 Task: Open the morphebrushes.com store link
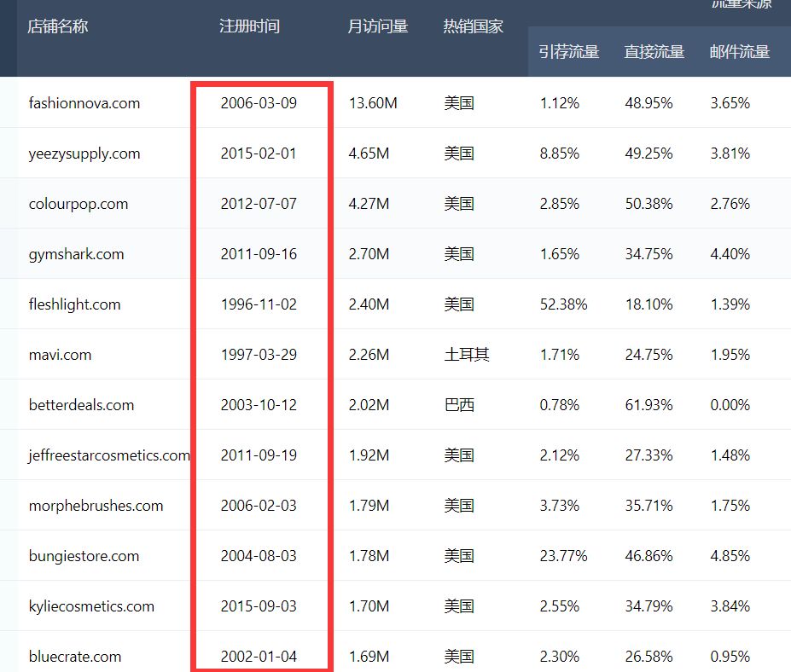[96, 506]
